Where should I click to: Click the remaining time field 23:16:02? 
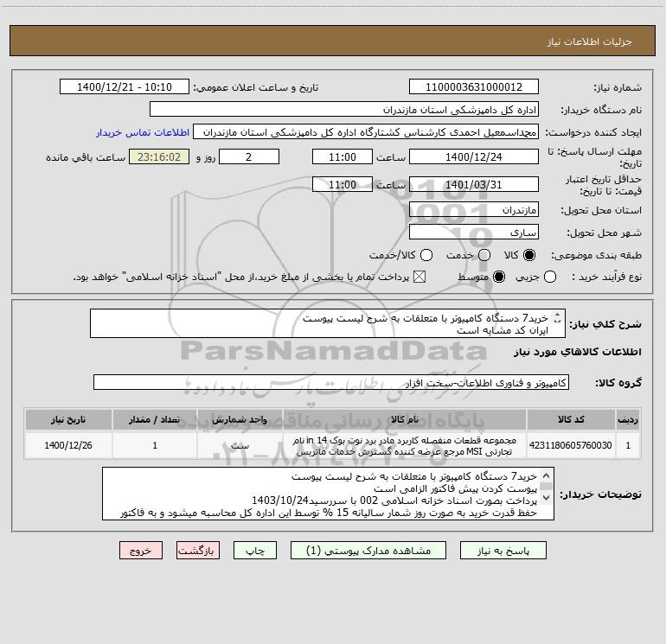pyautogui.click(x=159, y=156)
